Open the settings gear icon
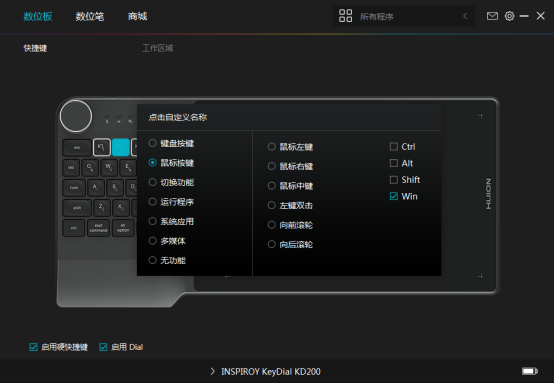554x383 pixels. (509, 16)
